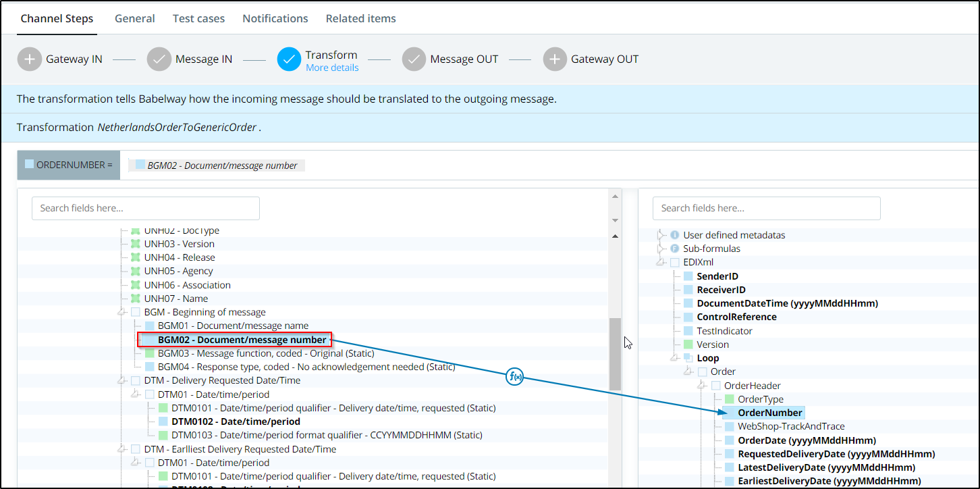
Task: Select RequestedDeliveryDate (yyyyMMddHHmm) field
Action: click(x=836, y=454)
